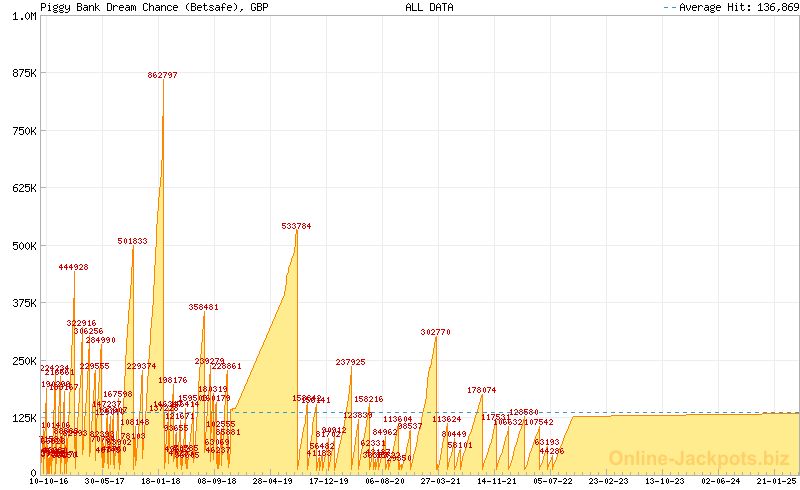Click the 358481 peak label
Image resolution: width=800 pixels, height=490 pixels.
point(203,307)
